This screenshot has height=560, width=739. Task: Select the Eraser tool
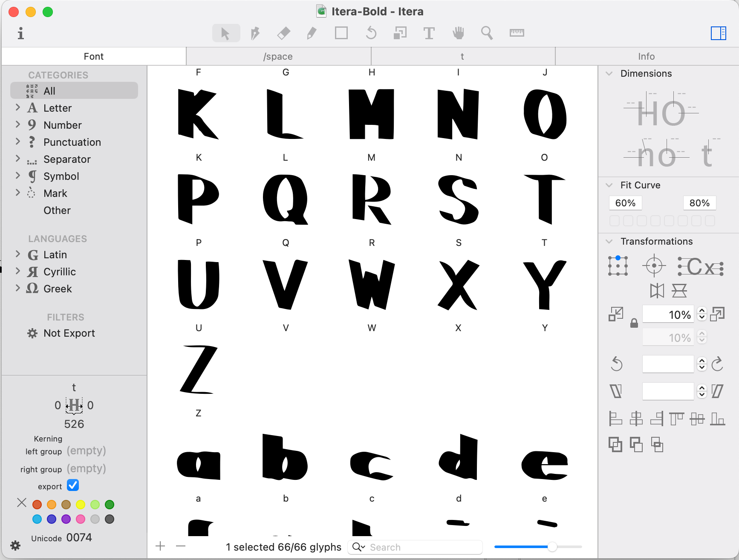point(283,33)
